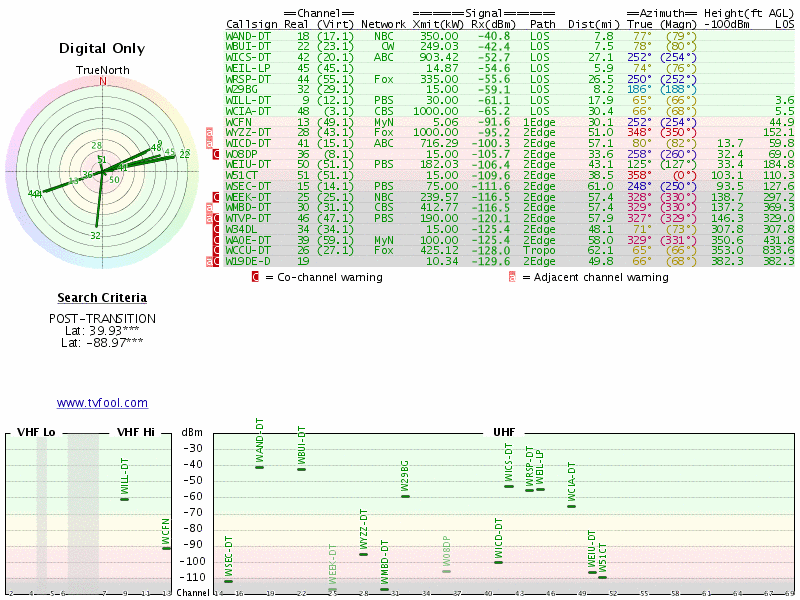Click the 833.6 LOS height value
Image resolution: width=800 pixels, height=600 pixels.
pos(778,251)
